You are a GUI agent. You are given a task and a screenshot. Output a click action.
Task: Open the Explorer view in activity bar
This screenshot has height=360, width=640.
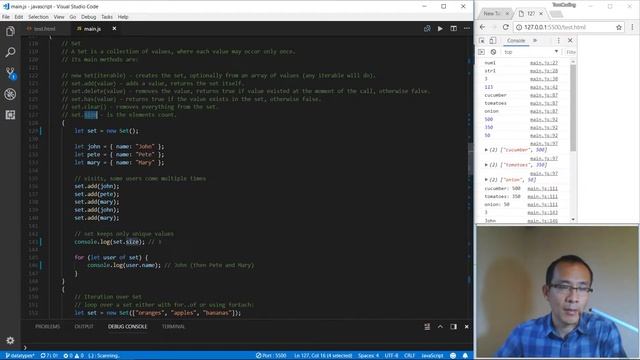(x=10, y=31)
